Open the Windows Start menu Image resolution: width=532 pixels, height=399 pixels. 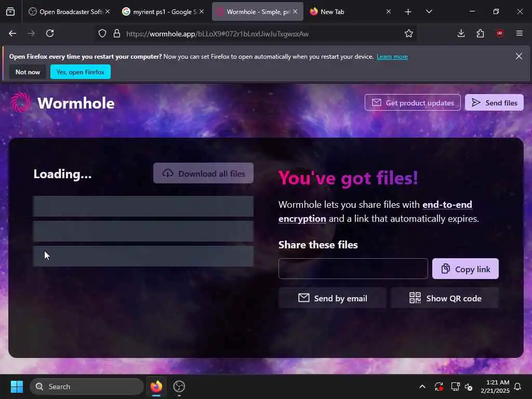(17, 387)
